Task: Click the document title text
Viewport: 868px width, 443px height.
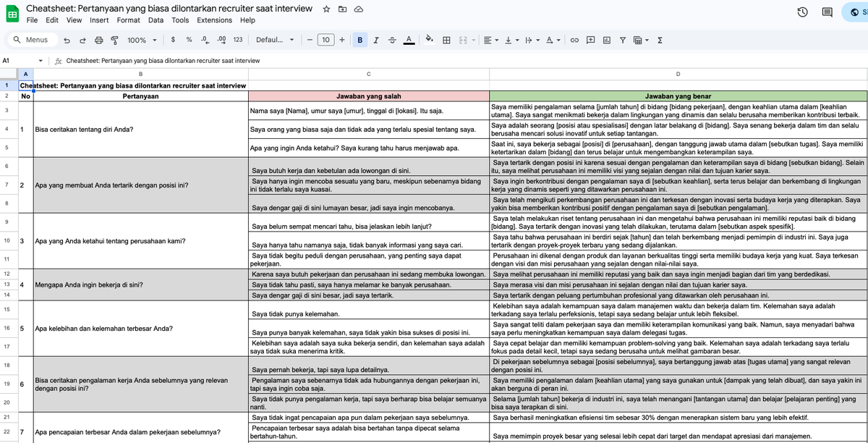Action: [169, 9]
